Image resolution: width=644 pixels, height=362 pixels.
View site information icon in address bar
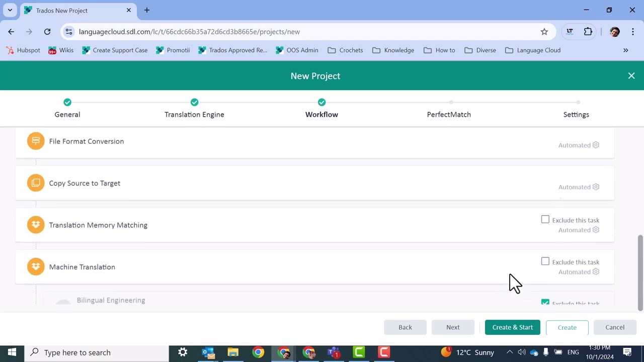pos(69,32)
